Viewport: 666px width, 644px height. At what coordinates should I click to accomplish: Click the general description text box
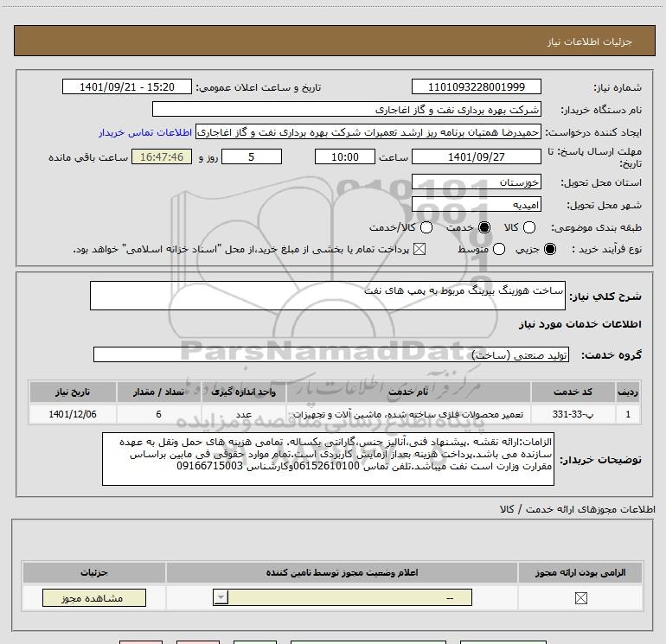click(328, 296)
